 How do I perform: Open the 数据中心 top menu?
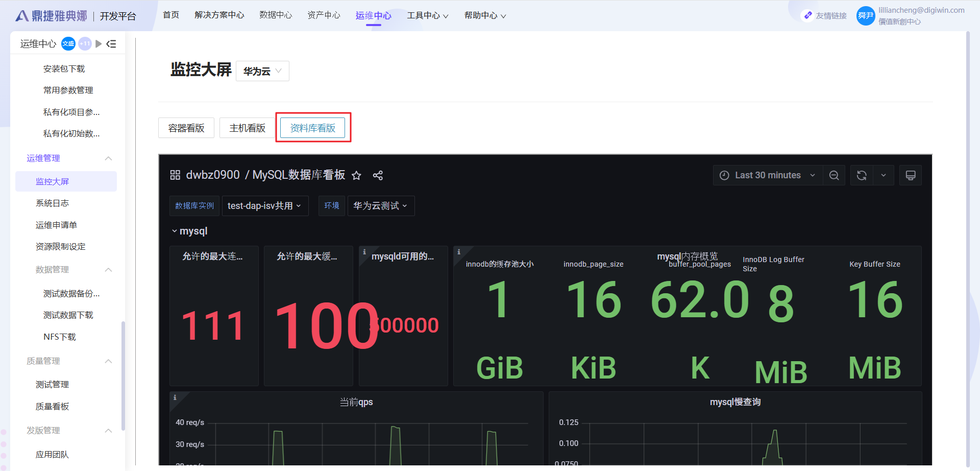[276, 15]
